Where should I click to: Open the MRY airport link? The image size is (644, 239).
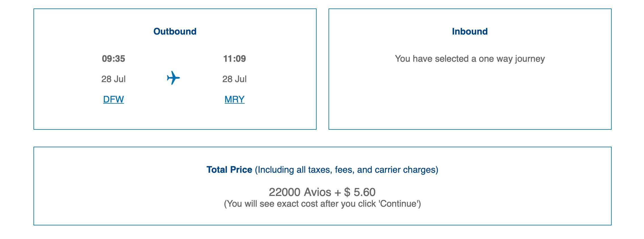coord(234,99)
